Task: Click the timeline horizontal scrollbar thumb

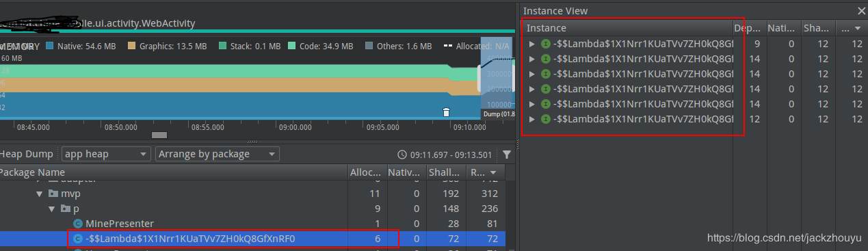Action: point(159,135)
